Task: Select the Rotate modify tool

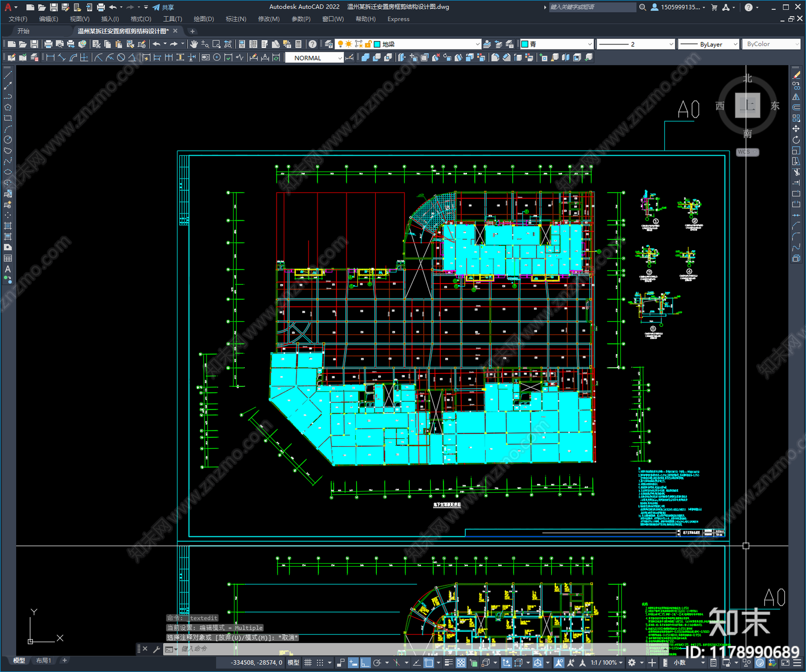Action: coord(796,140)
